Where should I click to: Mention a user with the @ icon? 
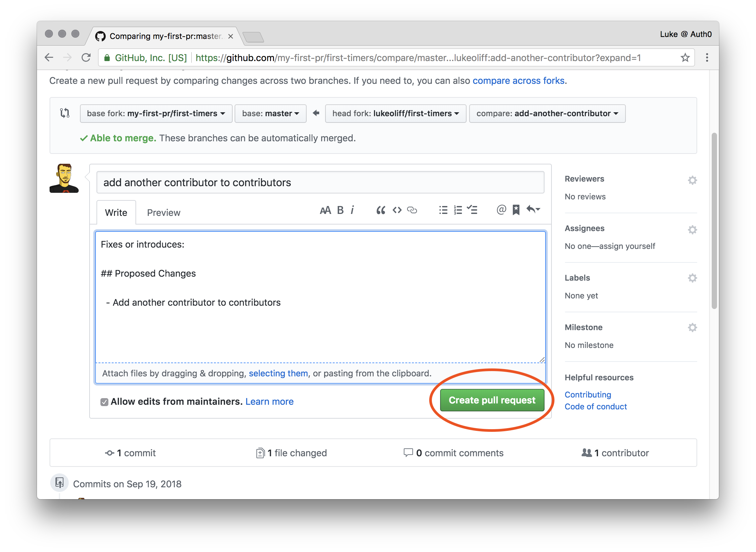coord(501,210)
